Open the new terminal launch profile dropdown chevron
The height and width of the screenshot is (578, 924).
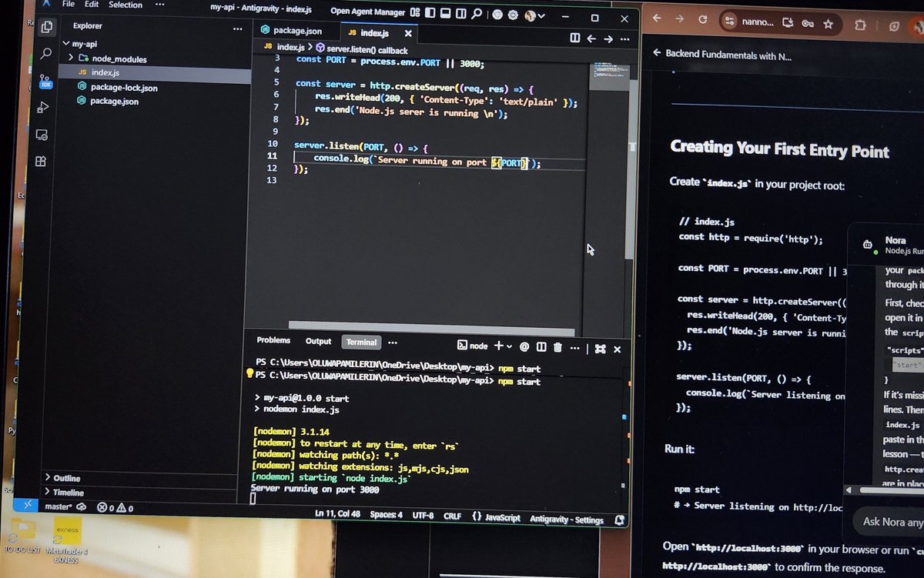tap(511, 346)
